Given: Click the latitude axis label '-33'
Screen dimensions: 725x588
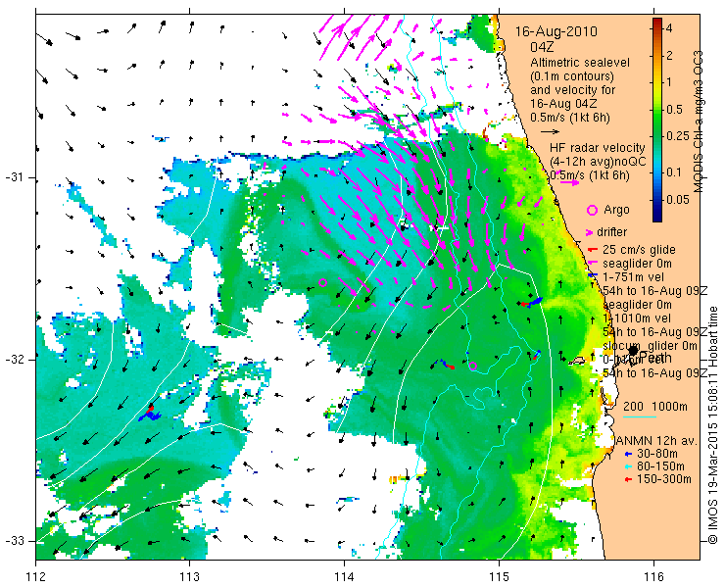Looking at the screenshot, I should coord(14,541).
